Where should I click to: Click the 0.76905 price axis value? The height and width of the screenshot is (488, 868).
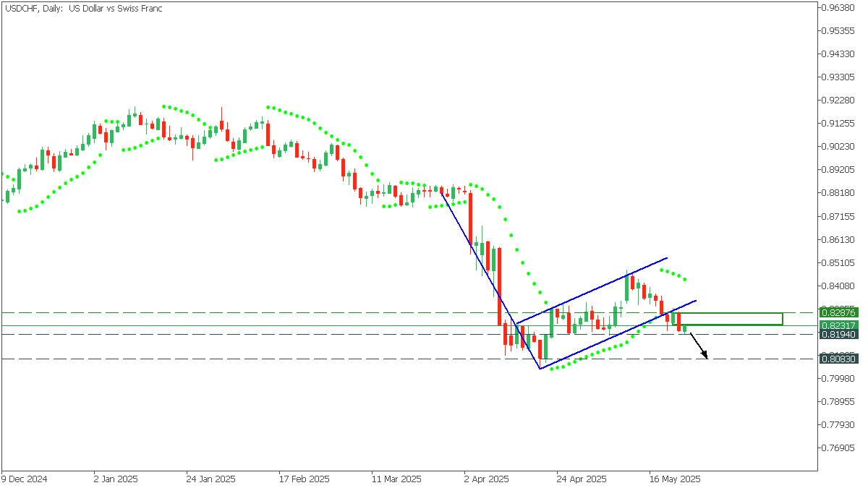[x=840, y=448]
